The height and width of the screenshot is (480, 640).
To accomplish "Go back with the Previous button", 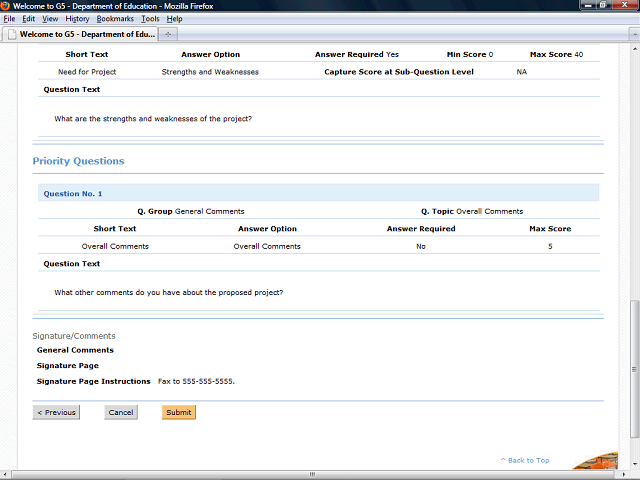I will (x=56, y=412).
